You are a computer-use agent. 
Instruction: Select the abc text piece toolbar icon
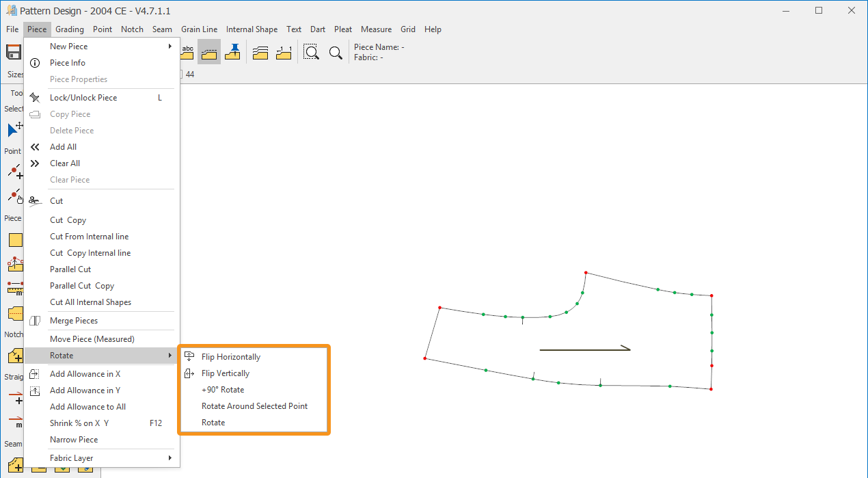(188, 52)
